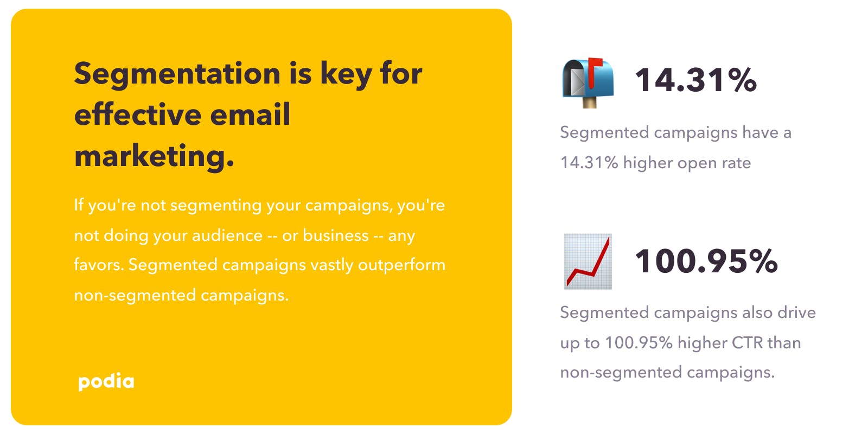This screenshot has height=434, width=868.
Task: Click the line "14.31% higher open rate"
Action: point(655,163)
